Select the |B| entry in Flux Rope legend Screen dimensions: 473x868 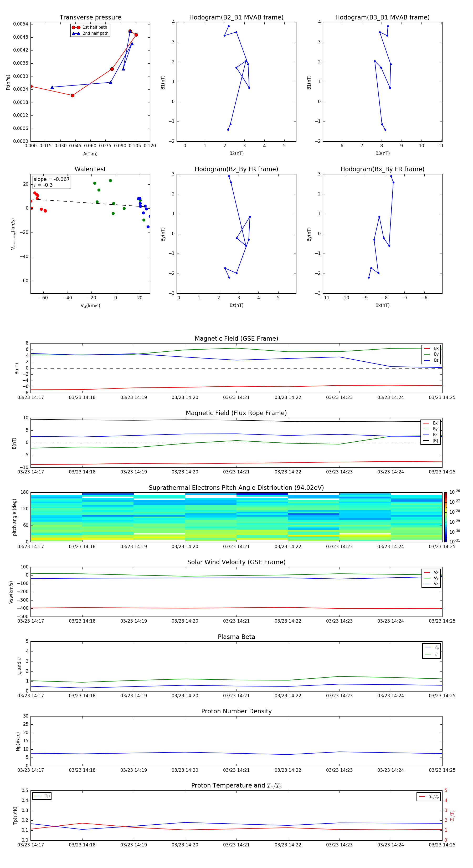pos(431,441)
